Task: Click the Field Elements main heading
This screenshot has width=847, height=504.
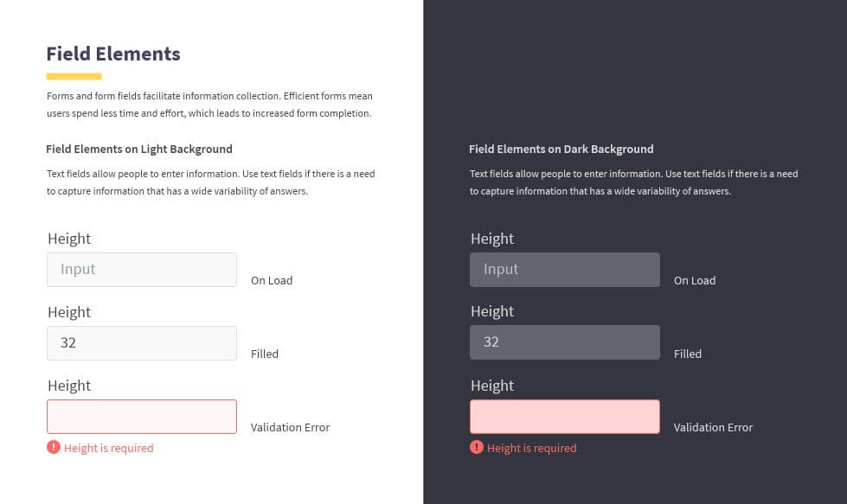Action: coord(112,54)
